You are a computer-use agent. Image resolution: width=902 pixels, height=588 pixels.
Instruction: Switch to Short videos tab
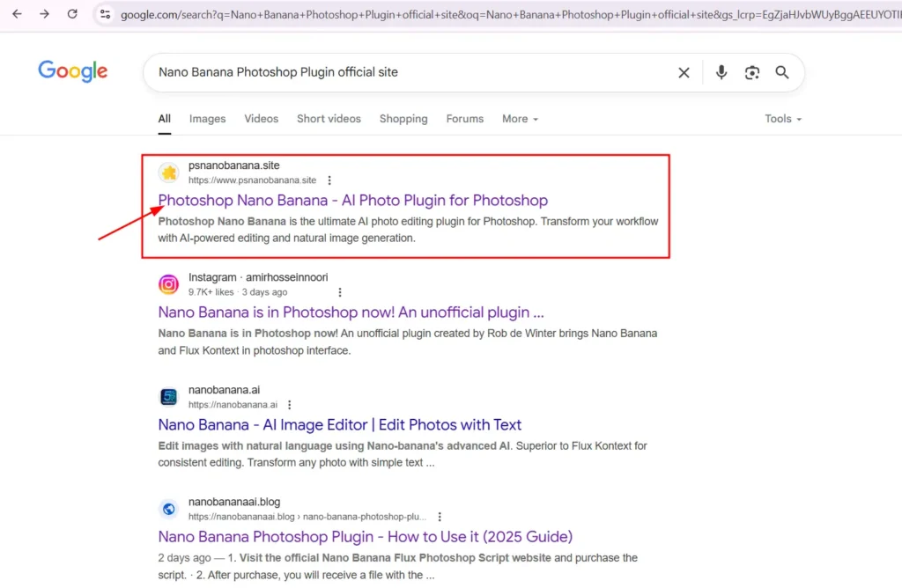[329, 119]
